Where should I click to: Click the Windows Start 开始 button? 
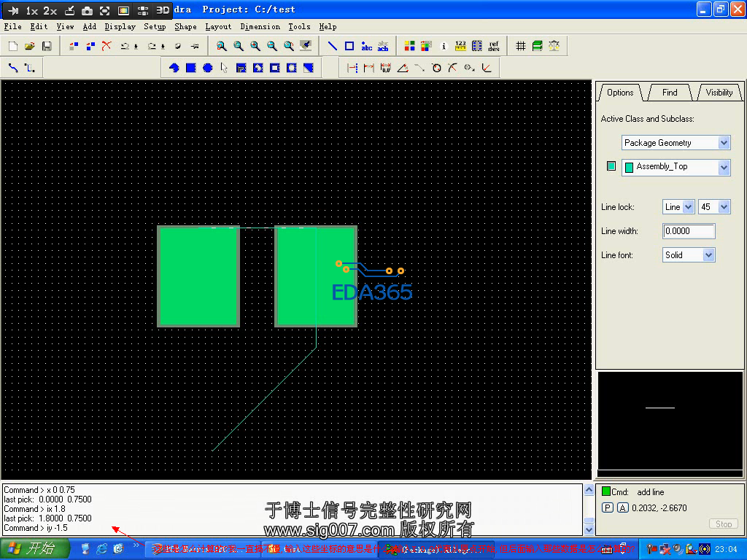click(x=35, y=548)
